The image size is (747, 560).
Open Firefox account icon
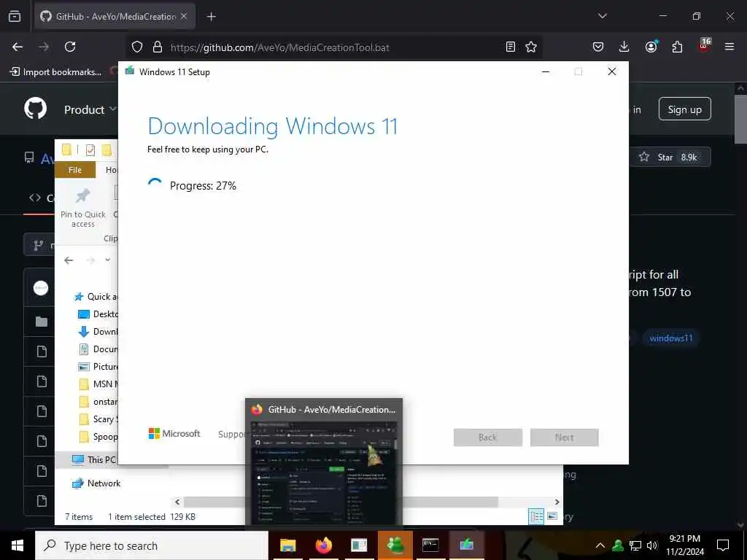click(x=651, y=47)
